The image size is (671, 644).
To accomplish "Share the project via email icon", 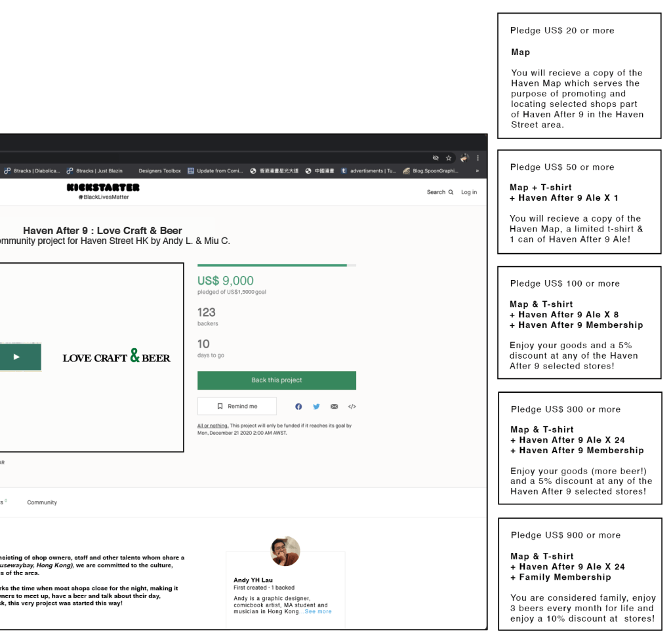I will pos(334,407).
